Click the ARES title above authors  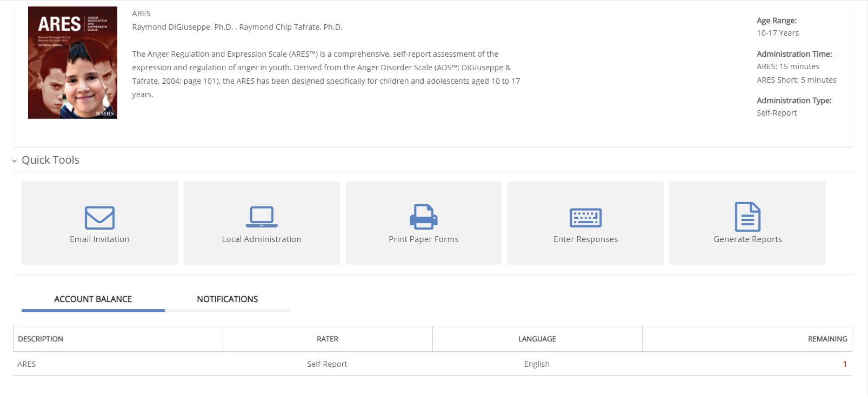pos(141,14)
